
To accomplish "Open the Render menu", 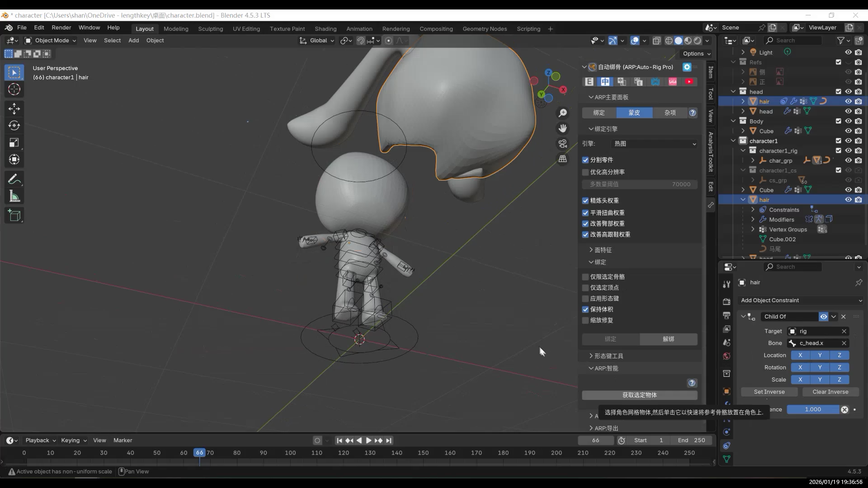I will tap(61, 28).
